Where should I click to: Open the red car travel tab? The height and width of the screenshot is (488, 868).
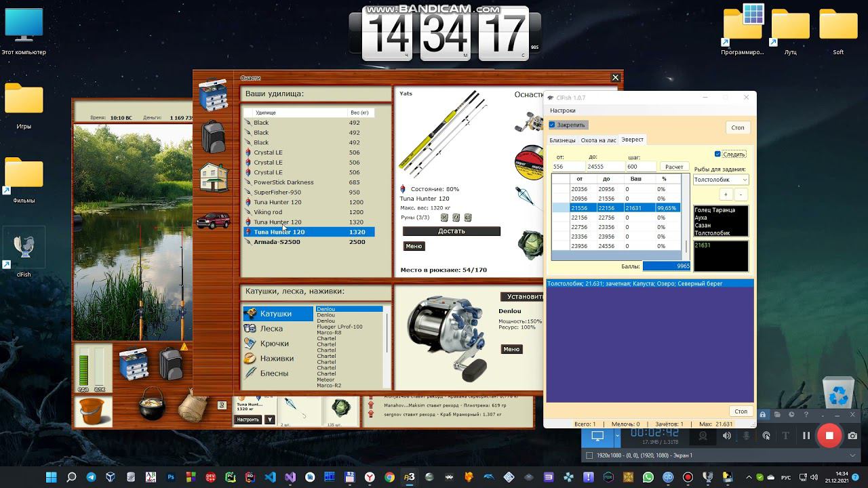[x=213, y=220]
